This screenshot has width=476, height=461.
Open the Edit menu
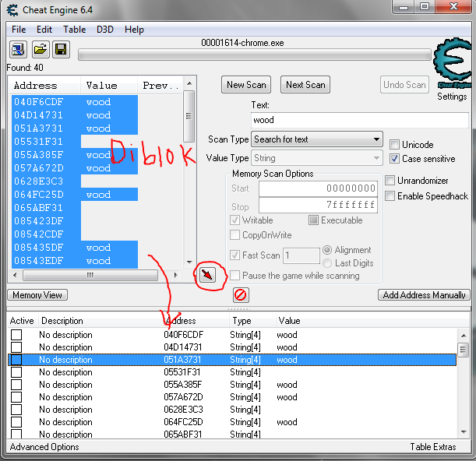click(x=44, y=30)
